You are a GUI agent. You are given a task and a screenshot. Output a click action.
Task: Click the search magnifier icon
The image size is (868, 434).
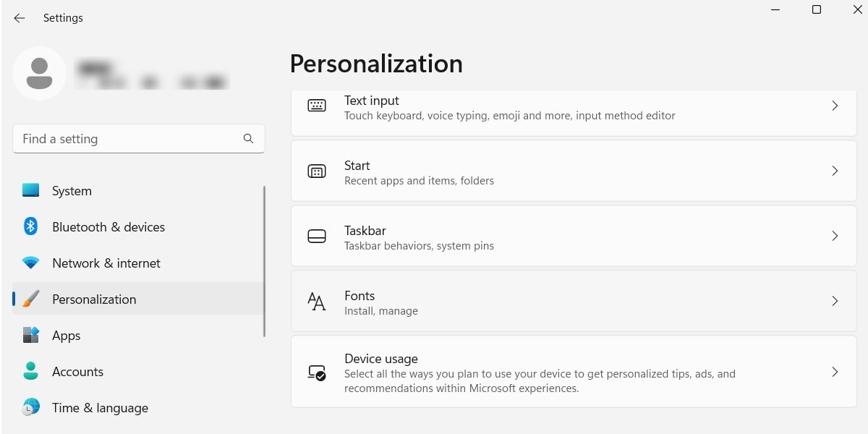pos(248,138)
